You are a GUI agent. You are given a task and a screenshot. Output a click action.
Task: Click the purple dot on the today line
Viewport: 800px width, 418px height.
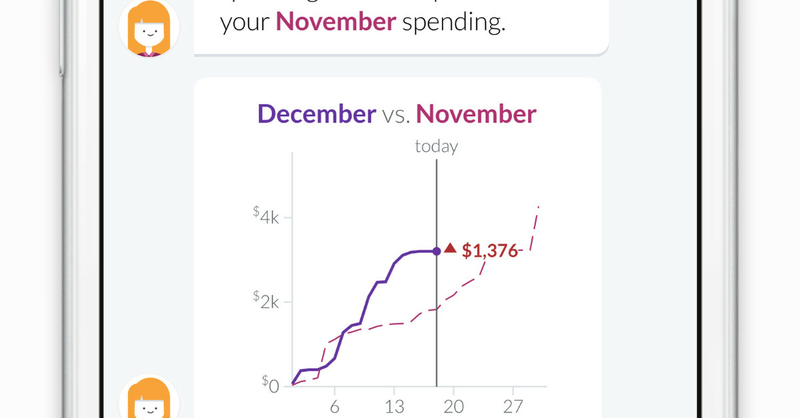pyautogui.click(x=437, y=250)
